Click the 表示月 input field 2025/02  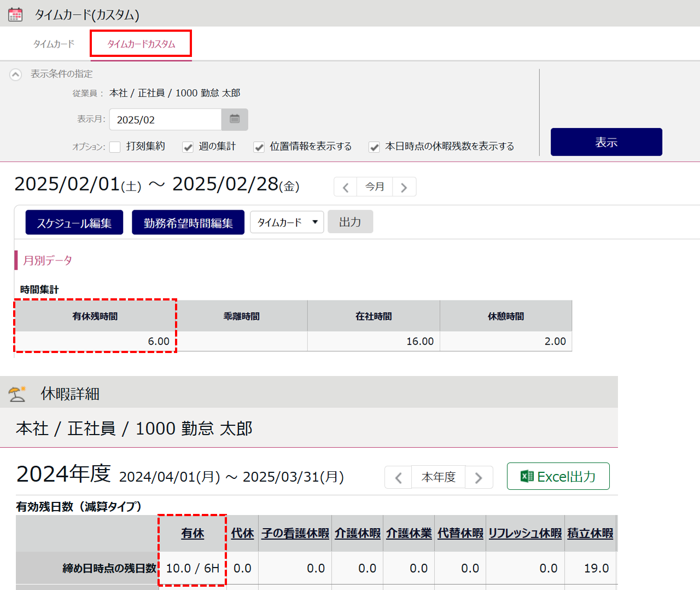(166, 119)
